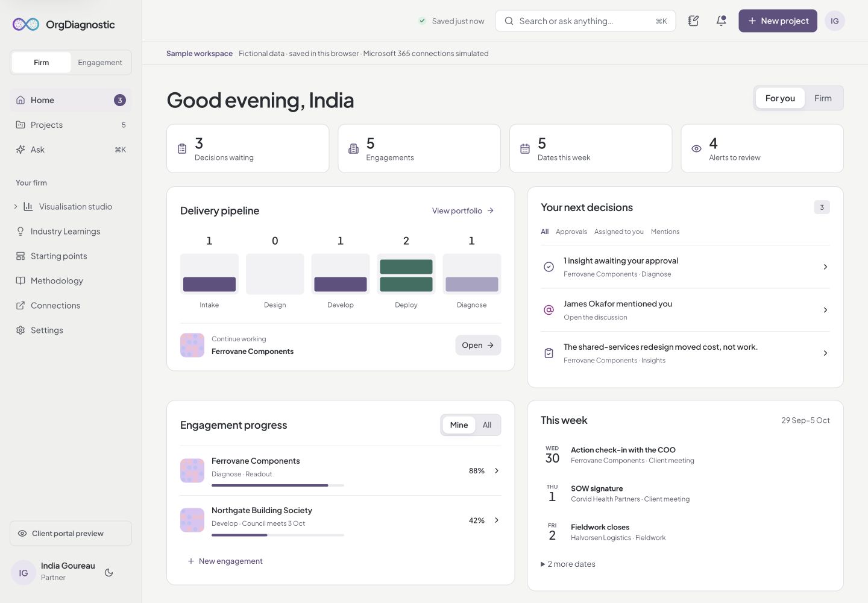Click the Projects sidebar icon
868x603 pixels.
click(20, 125)
